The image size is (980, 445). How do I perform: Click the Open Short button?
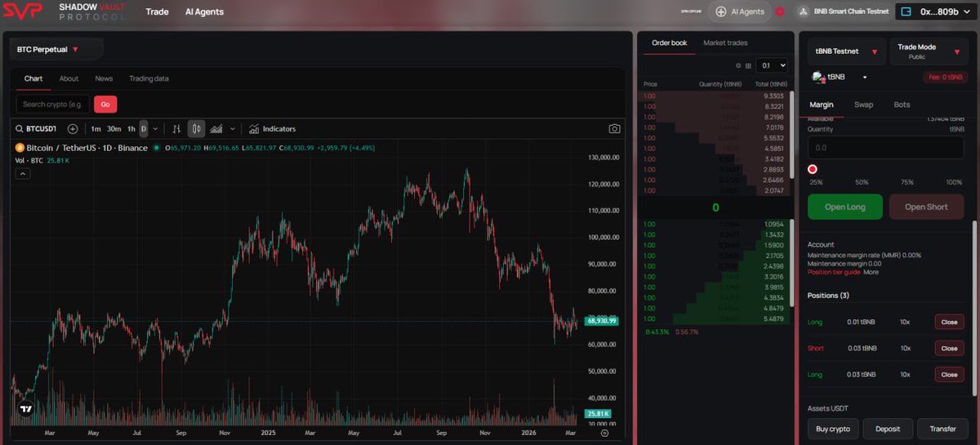point(926,207)
